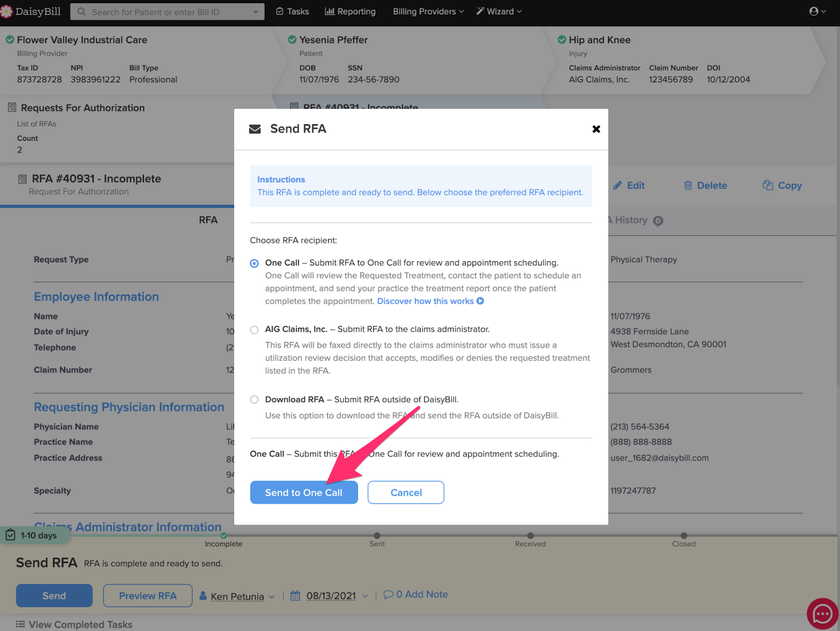The width and height of the screenshot is (840, 631).
Task: Click the Yesenia Pfeffer patient name
Action: click(333, 40)
